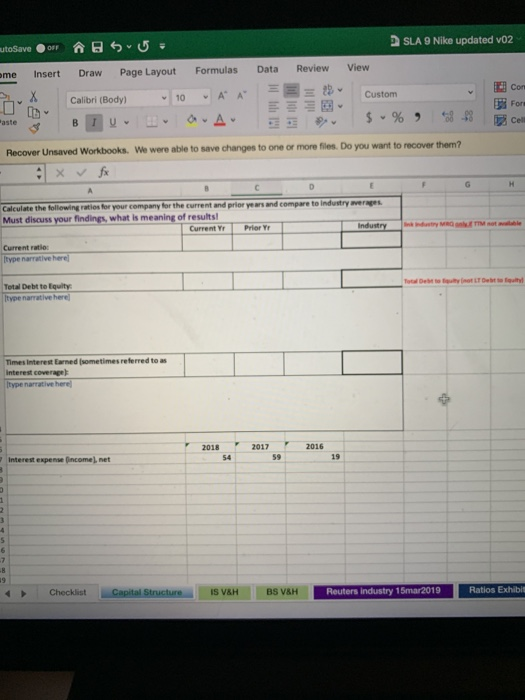Switch to the Formulas tab
Image resolution: width=525 pixels, height=700 pixels.
tap(216, 70)
